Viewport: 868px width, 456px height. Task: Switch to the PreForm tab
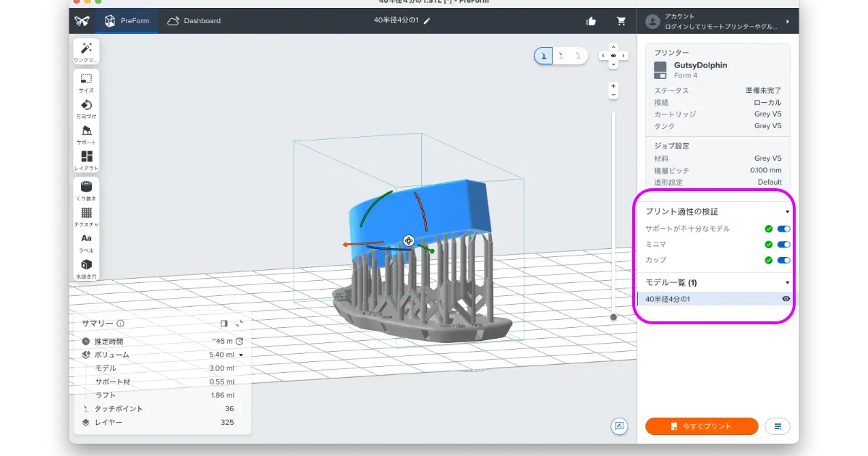tap(127, 21)
